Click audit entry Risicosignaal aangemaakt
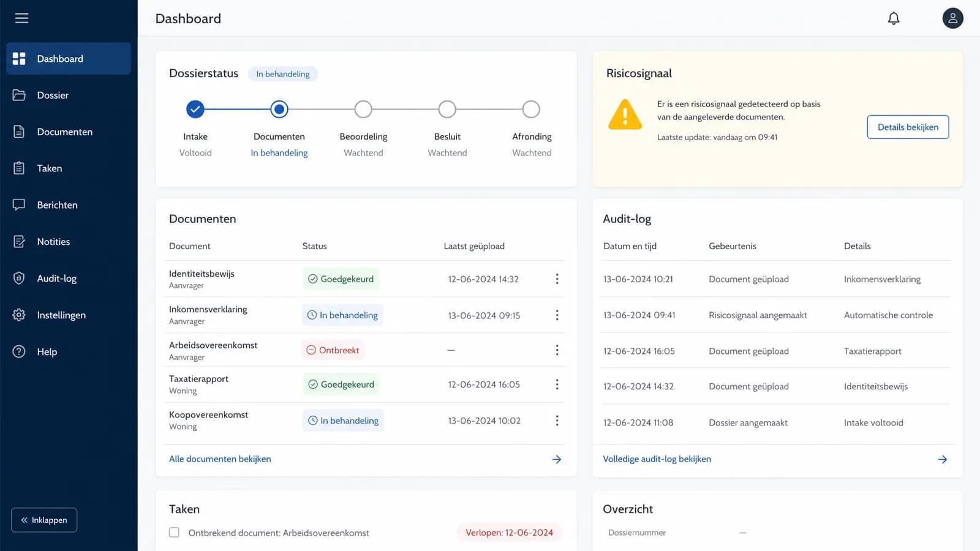Viewport: 980px width, 551px height. (758, 315)
